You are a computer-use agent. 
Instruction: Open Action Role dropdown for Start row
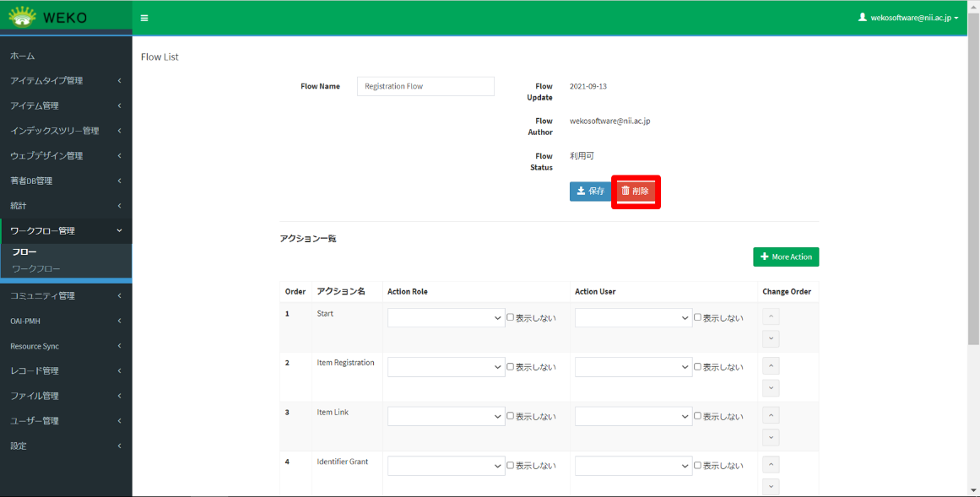pos(446,318)
